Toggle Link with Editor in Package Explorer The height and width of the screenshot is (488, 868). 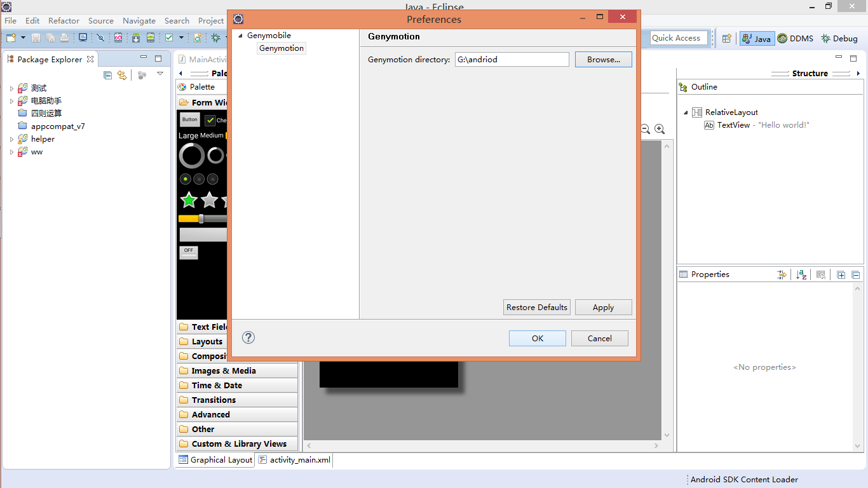pos(122,76)
